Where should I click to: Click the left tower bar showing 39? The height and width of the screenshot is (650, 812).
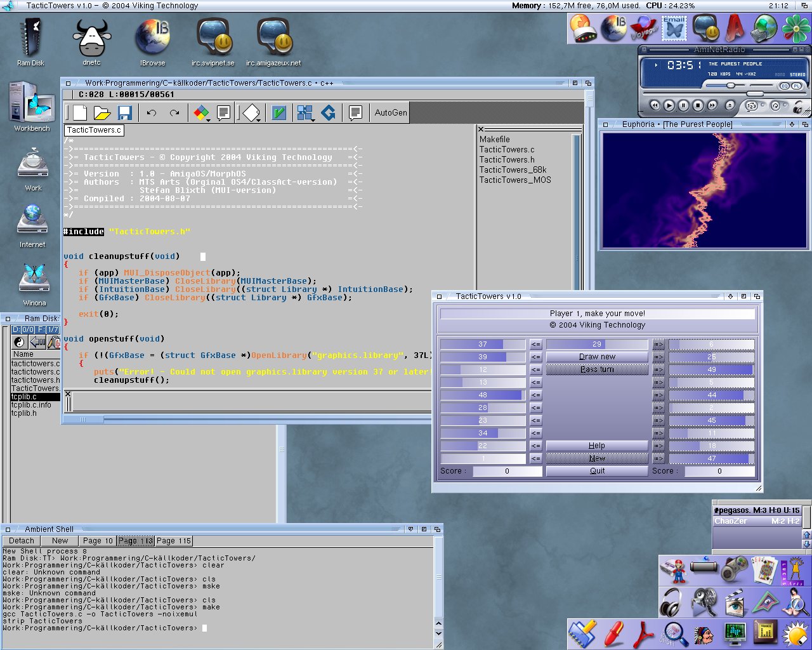[x=483, y=357]
